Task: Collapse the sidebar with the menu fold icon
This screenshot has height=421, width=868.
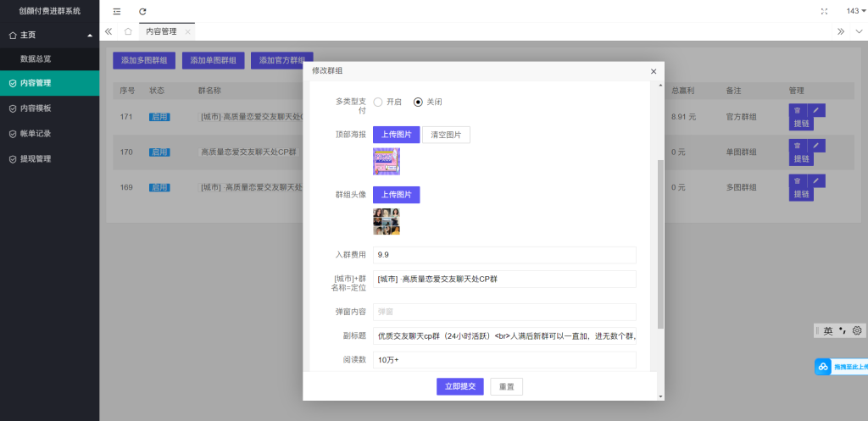Action: [x=117, y=11]
